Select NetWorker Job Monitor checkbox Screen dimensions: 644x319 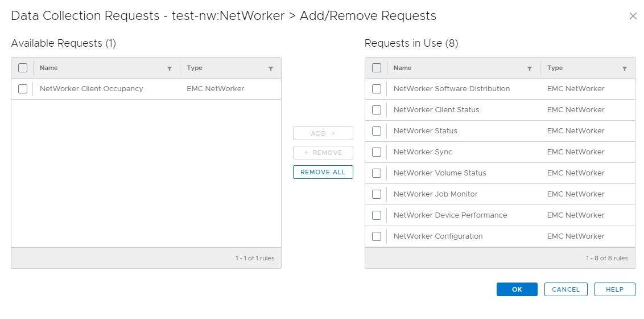click(377, 194)
